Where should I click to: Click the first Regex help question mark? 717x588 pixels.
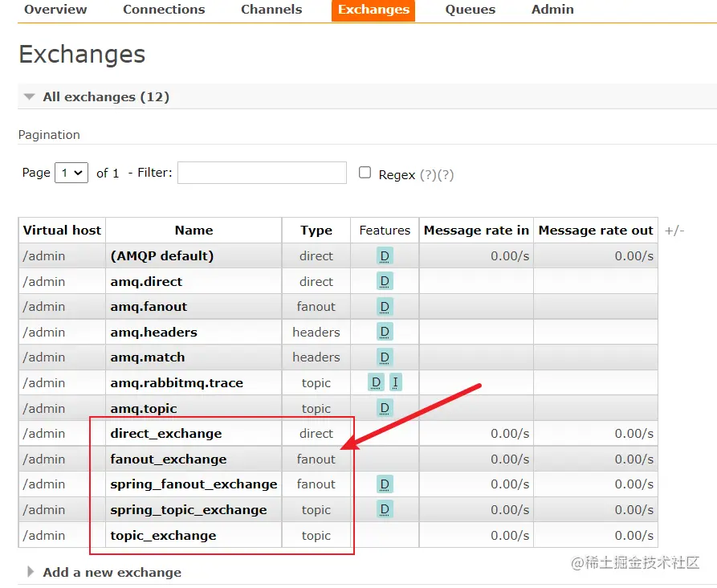(x=428, y=175)
